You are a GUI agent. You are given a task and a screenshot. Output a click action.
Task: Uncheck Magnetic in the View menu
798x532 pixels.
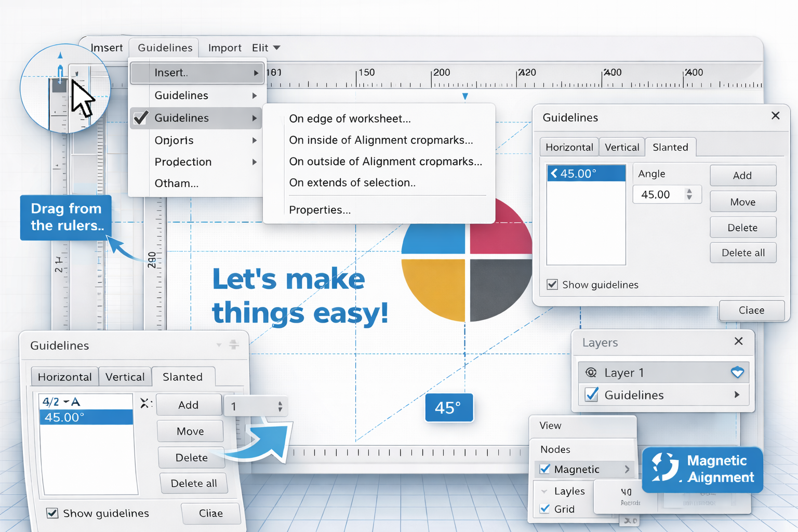point(544,469)
